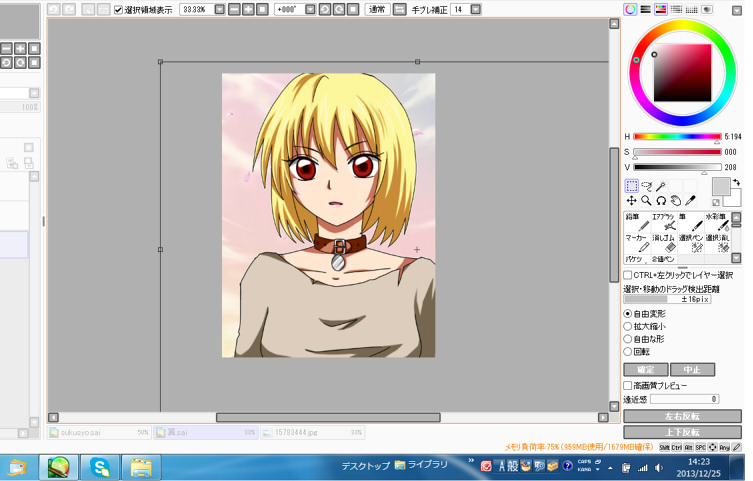Open Skype from the taskbar

99,468
